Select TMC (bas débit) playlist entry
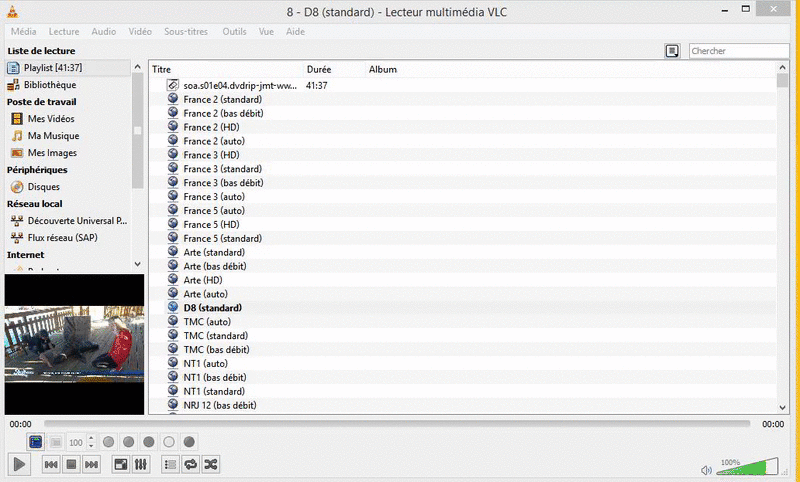 [216, 349]
